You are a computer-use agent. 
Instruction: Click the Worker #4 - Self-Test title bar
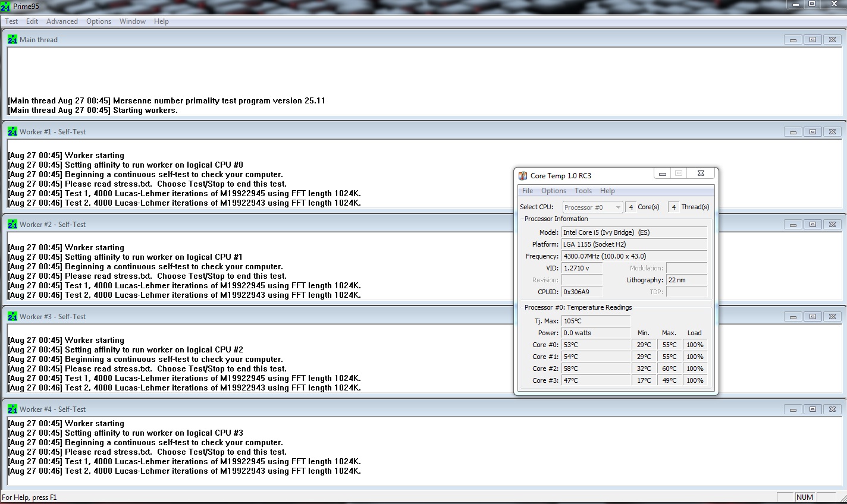click(423, 409)
